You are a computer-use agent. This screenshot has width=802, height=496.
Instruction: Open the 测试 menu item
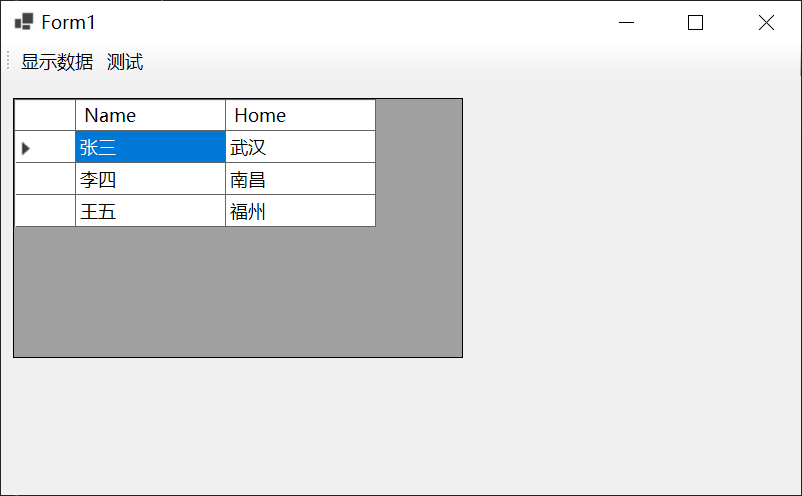pyautogui.click(x=125, y=62)
